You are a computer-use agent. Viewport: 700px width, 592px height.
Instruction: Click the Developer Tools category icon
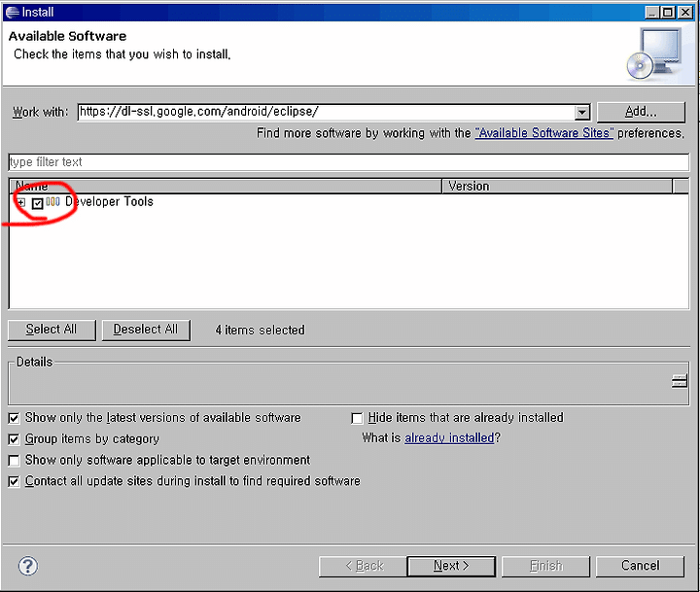(52, 202)
